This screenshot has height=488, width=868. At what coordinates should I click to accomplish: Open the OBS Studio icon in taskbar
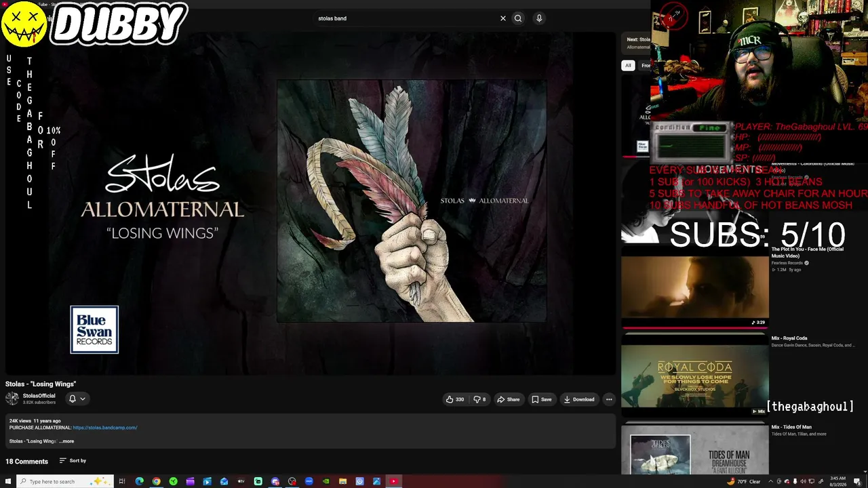click(292, 481)
